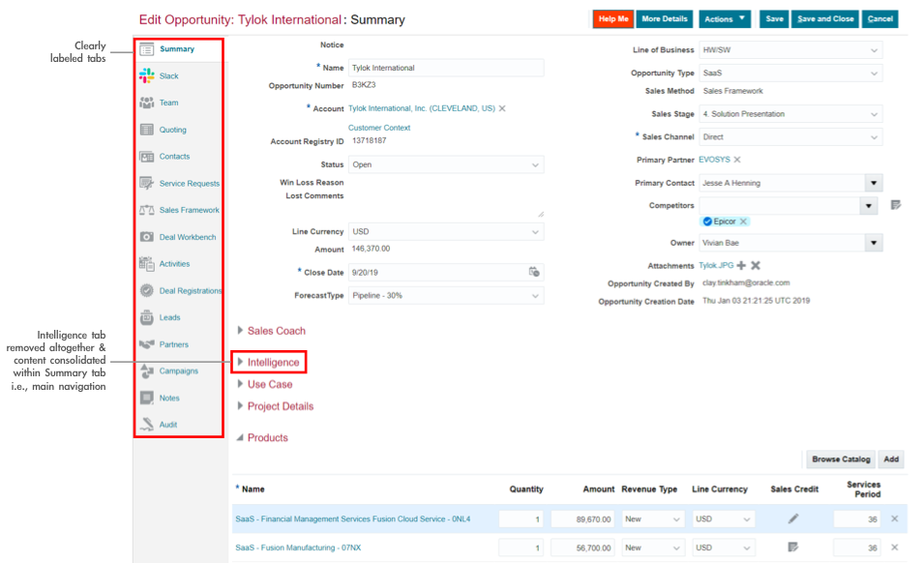The image size is (924, 563).
Task: Add an attachment with the plus icon
Action: point(741,266)
